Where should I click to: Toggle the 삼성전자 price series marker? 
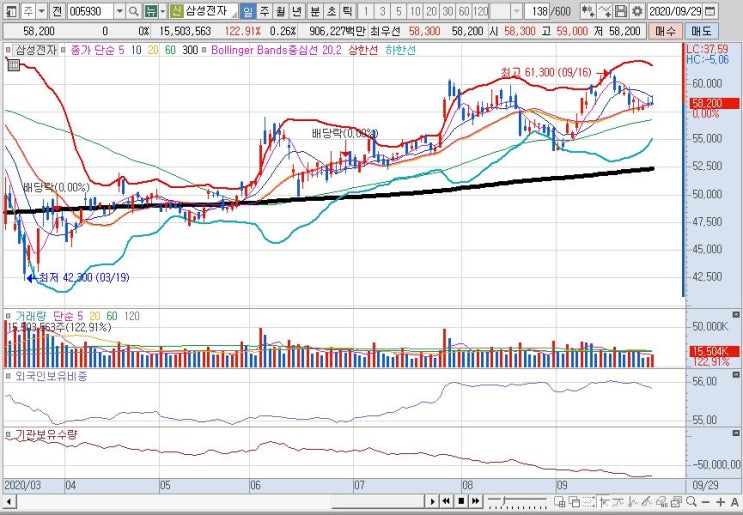pyautogui.click(x=8, y=49)
